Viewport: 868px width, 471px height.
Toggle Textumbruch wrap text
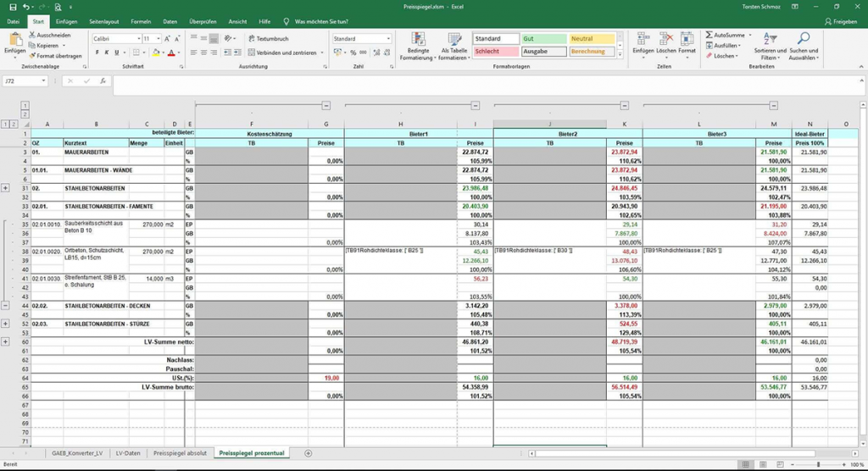click(x=269, y=39)
